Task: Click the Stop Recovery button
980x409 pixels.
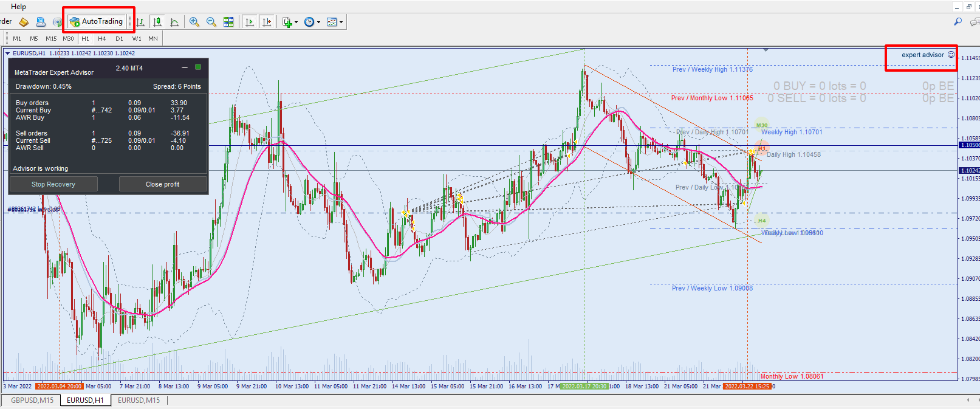Action: [53, 184]
